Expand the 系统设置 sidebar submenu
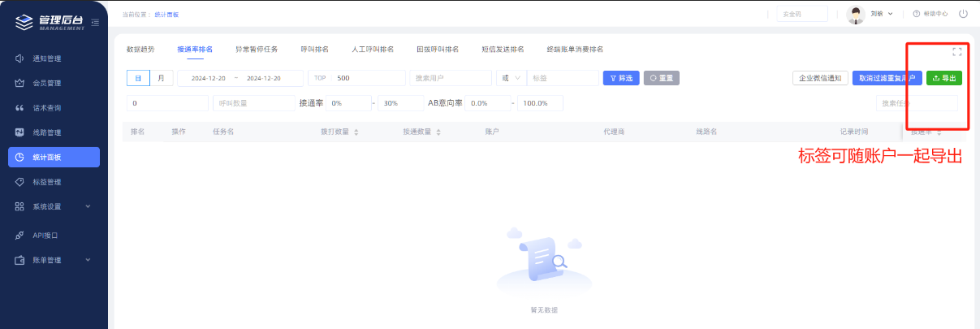The height and width of the screenshot is (329, 980). click(87, 206)
